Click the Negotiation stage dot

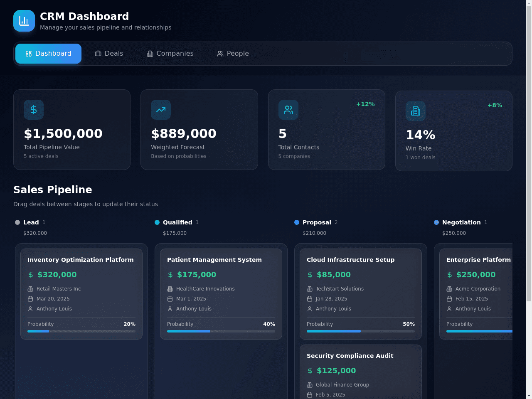click(436, 222)
